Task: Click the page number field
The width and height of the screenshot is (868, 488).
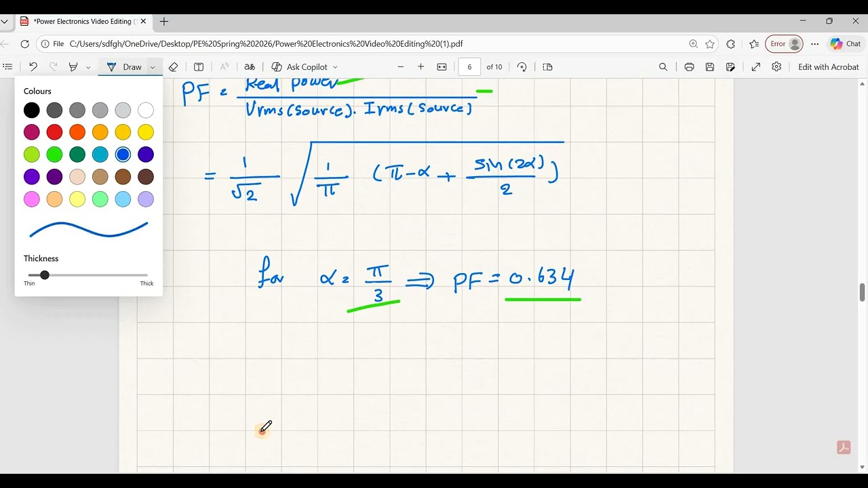Action: click(469, 67)
